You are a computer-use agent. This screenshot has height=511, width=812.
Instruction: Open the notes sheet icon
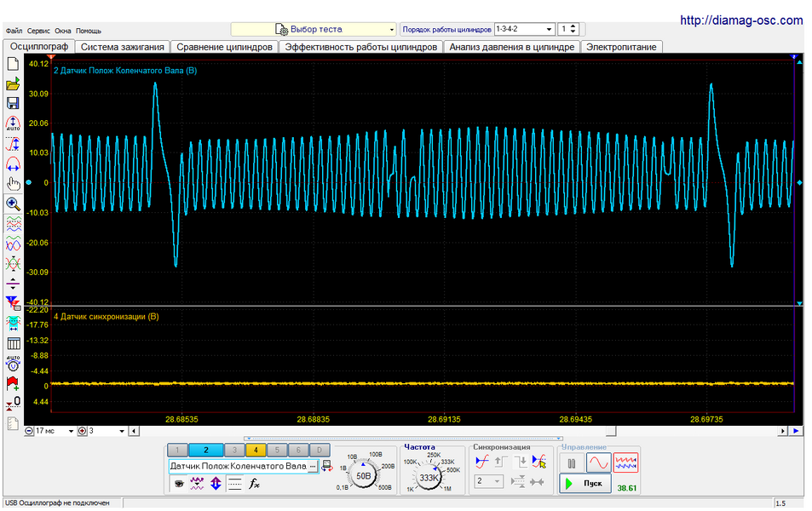tap(13, 423)
